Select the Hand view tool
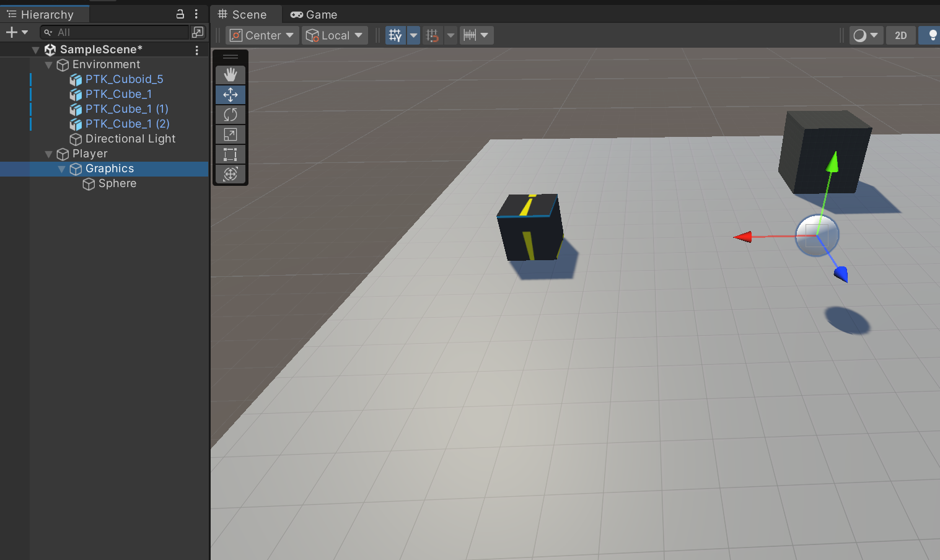 tap(231, 75)
